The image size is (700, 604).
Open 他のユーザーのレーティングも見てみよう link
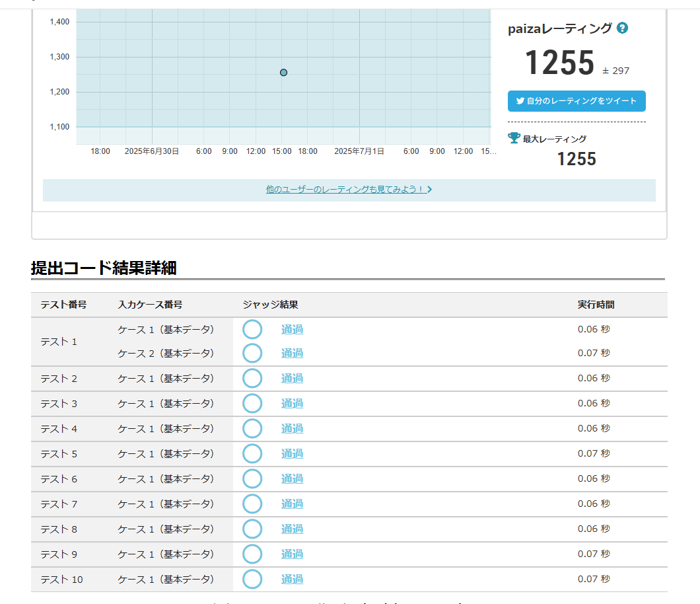(344, 190)
